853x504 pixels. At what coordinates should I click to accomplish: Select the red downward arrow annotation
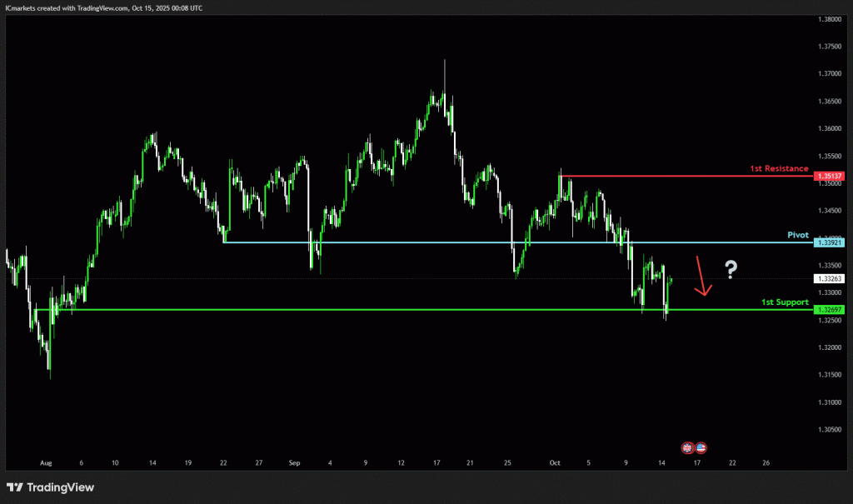point(702,277)
